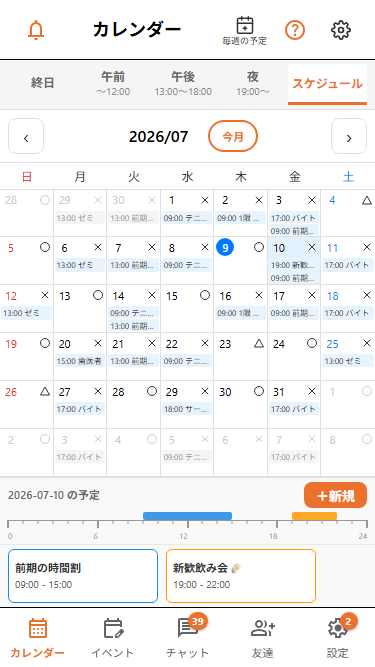Open the 友達 friends icon
375x667 pixels.
[263, 638]
